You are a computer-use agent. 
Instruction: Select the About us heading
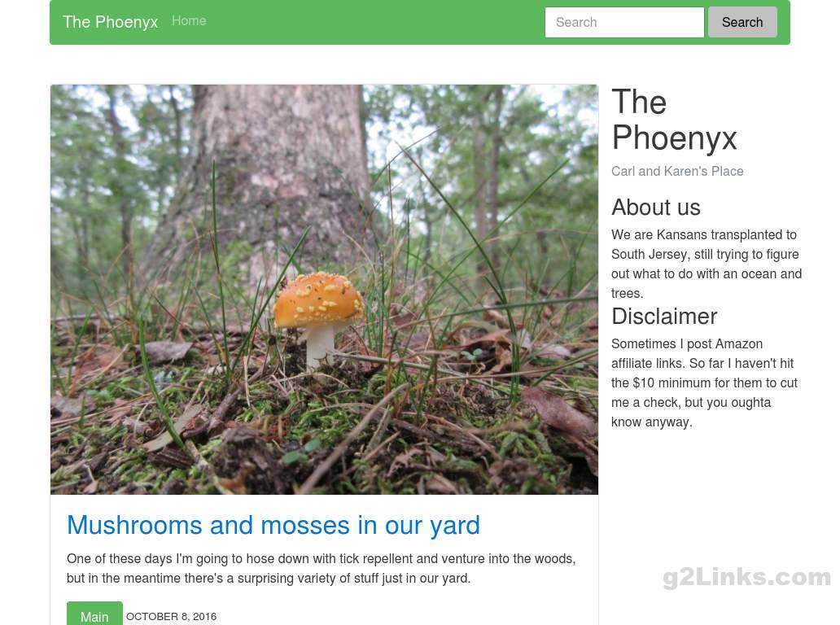coord(656,207)
